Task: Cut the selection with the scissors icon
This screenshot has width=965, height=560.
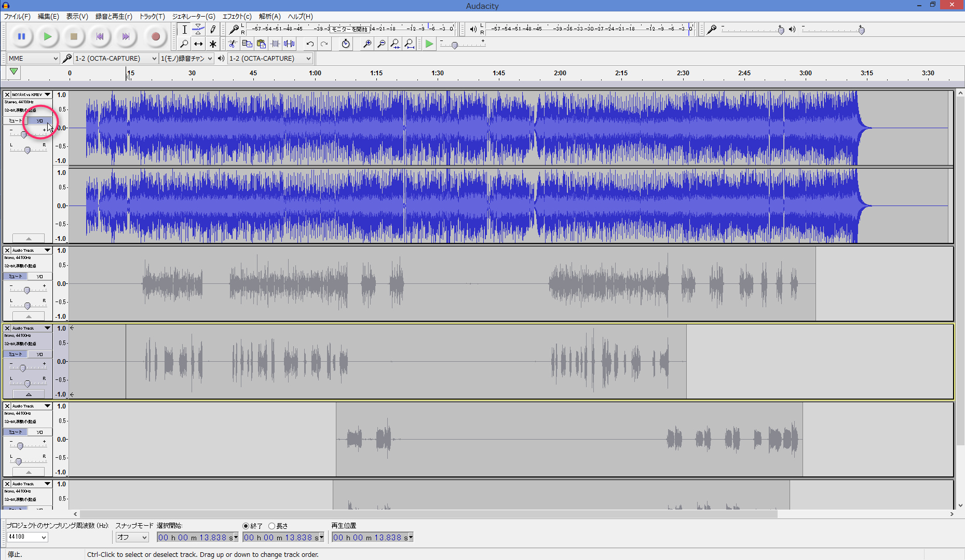Action: pyautogui.click(x=233, y=44)
